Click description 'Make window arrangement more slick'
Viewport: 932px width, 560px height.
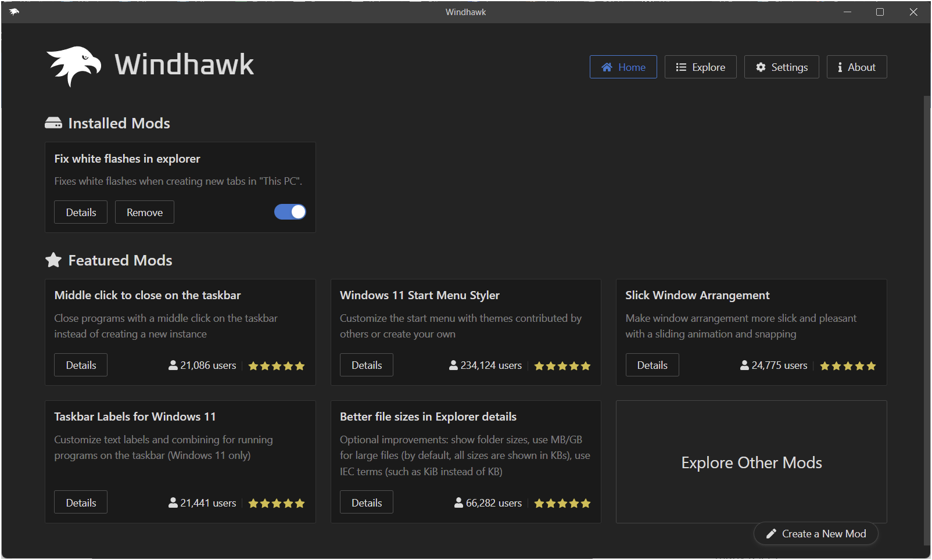[741, 326]
